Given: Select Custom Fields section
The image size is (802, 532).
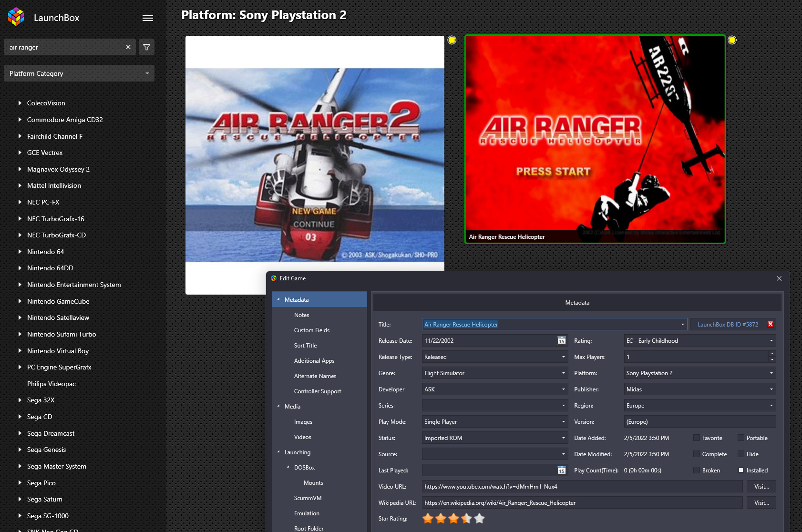Looking at the screenshot, I should (x=312, y=330).
